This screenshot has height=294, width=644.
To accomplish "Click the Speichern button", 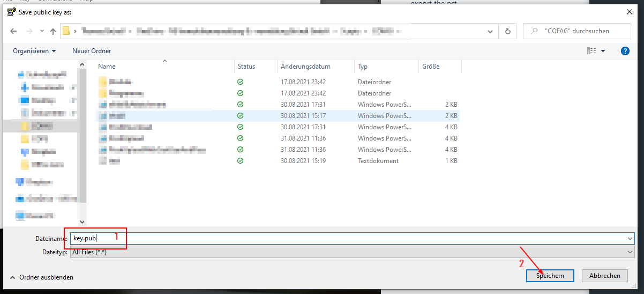I will click(550, 275).
